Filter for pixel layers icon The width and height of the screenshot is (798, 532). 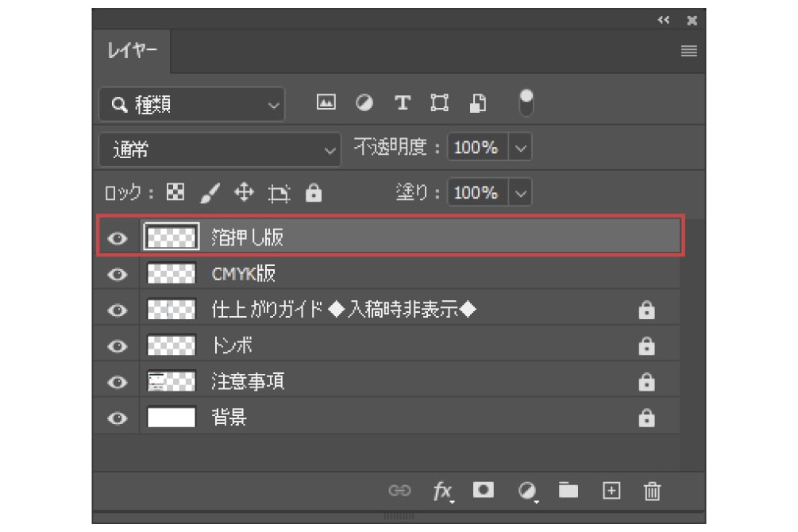[326, 102]
